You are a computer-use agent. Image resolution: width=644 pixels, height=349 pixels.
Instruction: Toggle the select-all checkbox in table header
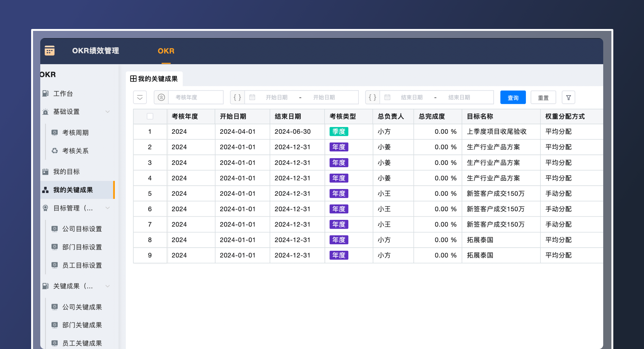[150, 116]
